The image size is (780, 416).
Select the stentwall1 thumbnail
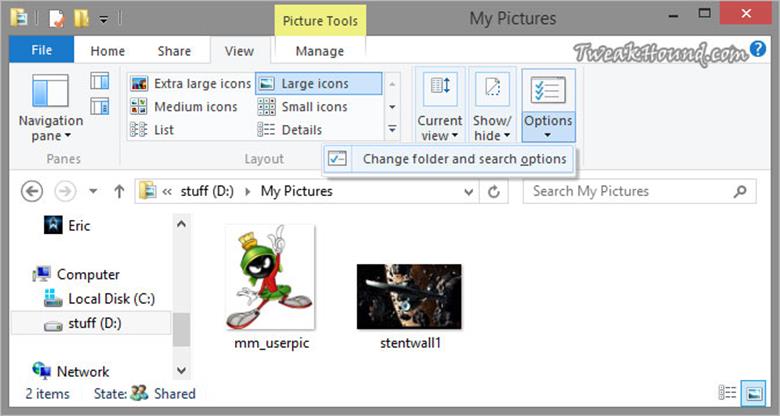coord(409,297)
